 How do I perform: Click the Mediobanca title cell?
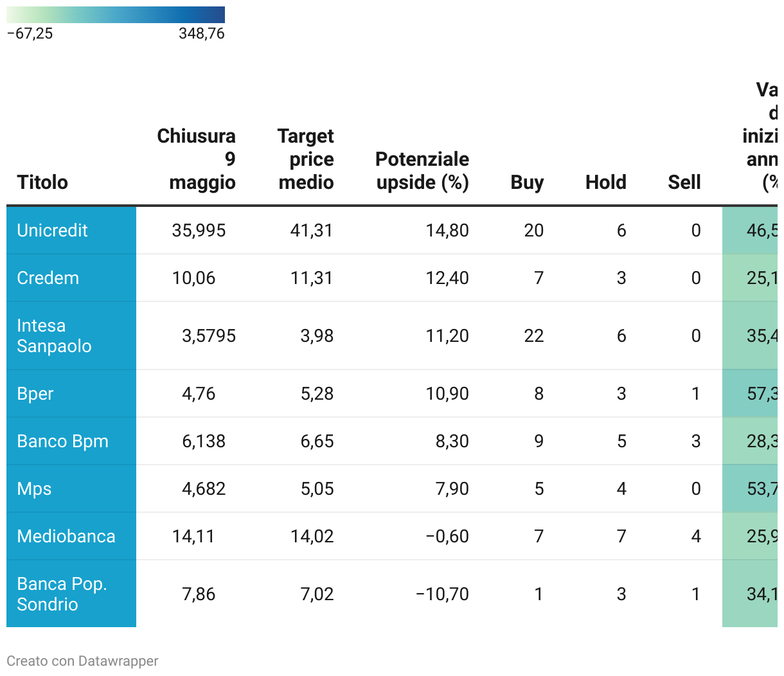[x=66, y=537]
